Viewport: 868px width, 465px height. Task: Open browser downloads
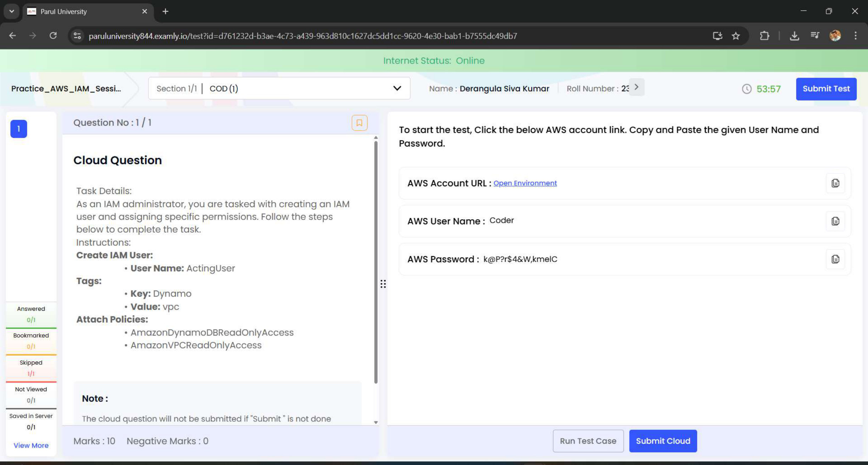point(794,36)
